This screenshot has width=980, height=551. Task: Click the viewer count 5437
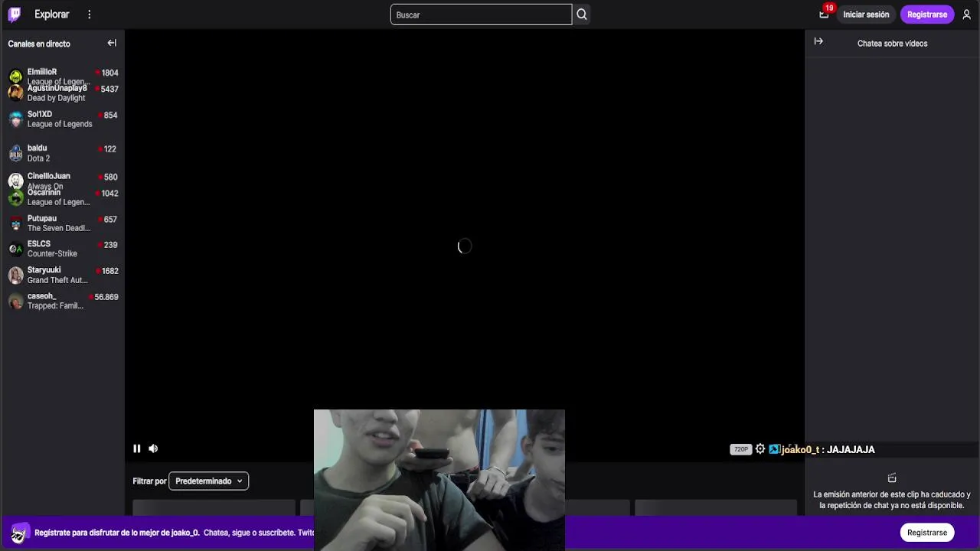click(109, 90)
